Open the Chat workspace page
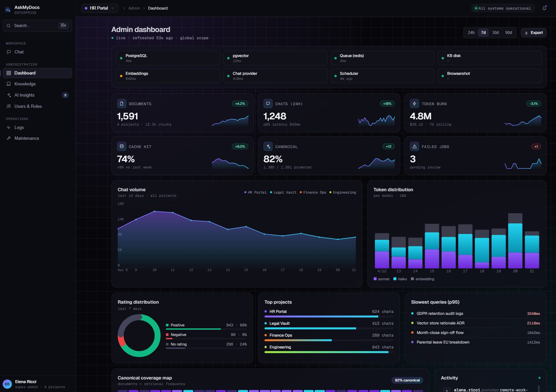Viewport: 556px width, 392px height. pyautogui.click(x=37, y=52)
